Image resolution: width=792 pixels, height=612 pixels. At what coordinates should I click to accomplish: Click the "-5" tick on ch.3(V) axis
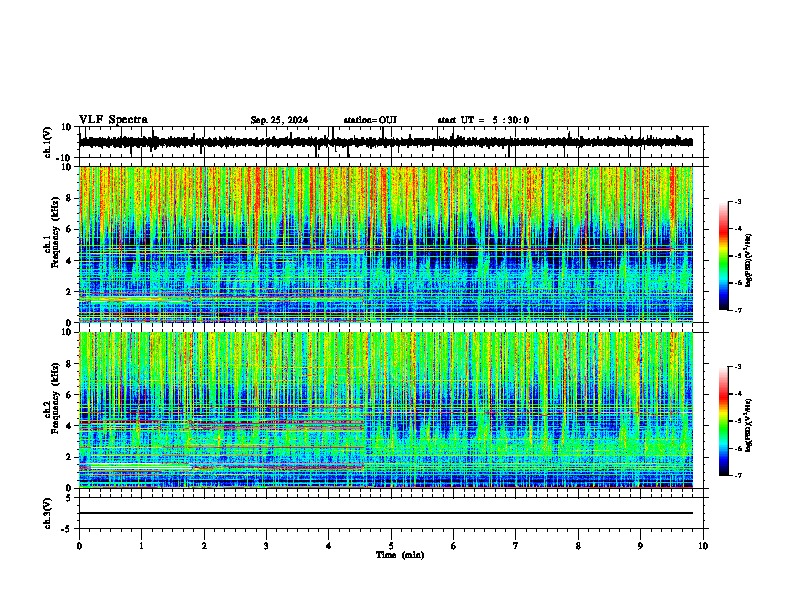pos(68,529)
